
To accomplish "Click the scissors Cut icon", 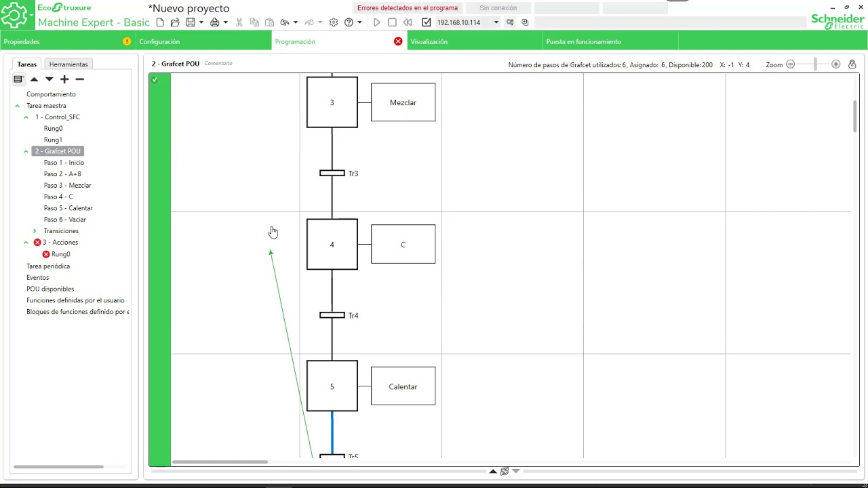I will [239, 22].
